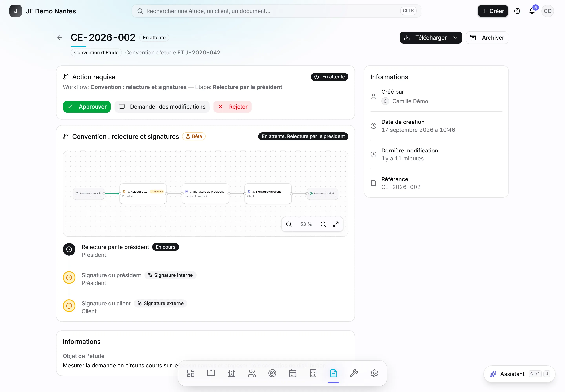
Task: Click the date 17 septembre 2026 à 10:46
Action: click(x=418, y=130)
